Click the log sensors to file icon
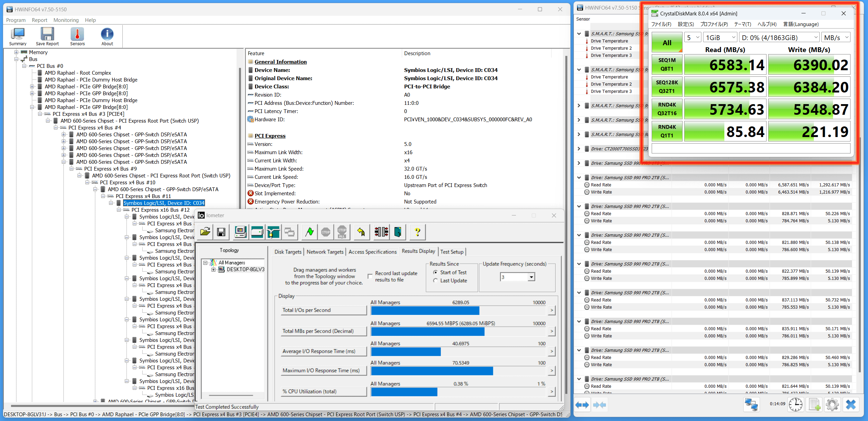The image size is (868, 421). [x=814, y=405]
